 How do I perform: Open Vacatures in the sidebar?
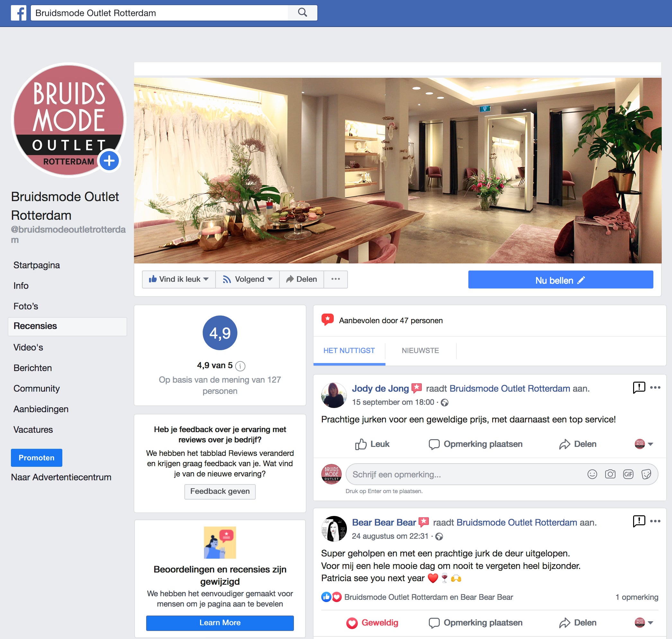tap(33, 430)
